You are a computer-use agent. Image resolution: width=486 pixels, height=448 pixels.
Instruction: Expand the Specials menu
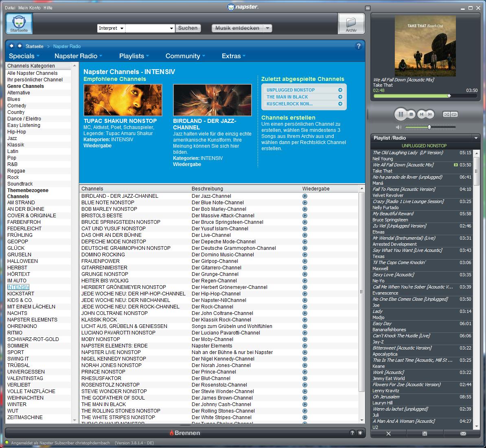click(x=24, y=56)
